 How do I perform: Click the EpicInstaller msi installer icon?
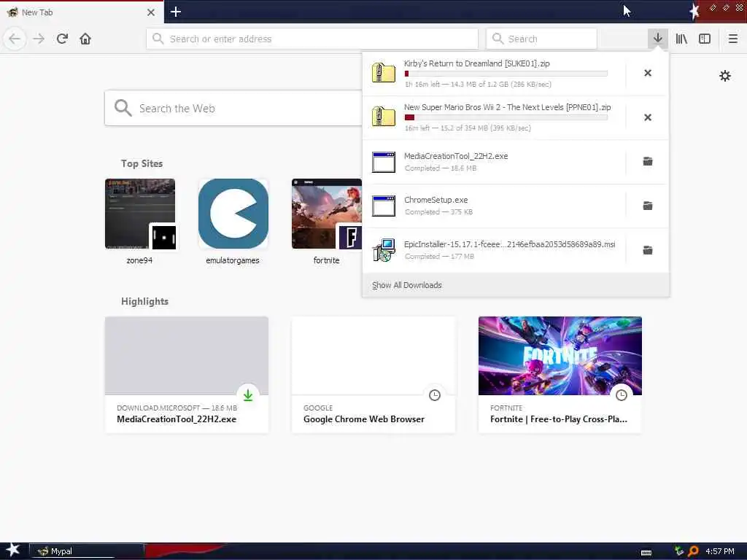[384, 250]
